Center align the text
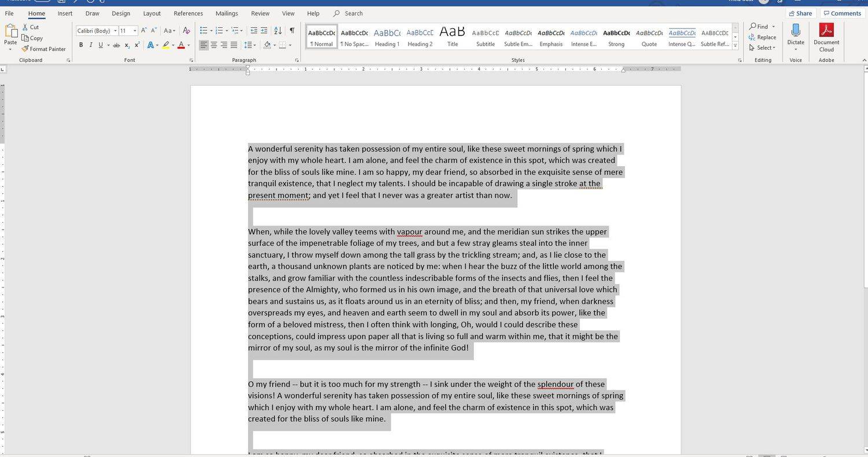 pos(214,45)
